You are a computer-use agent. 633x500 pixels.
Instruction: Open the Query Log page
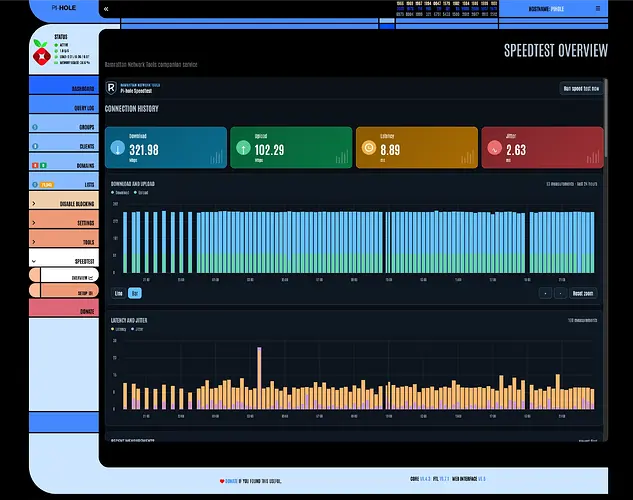[64, 105]
